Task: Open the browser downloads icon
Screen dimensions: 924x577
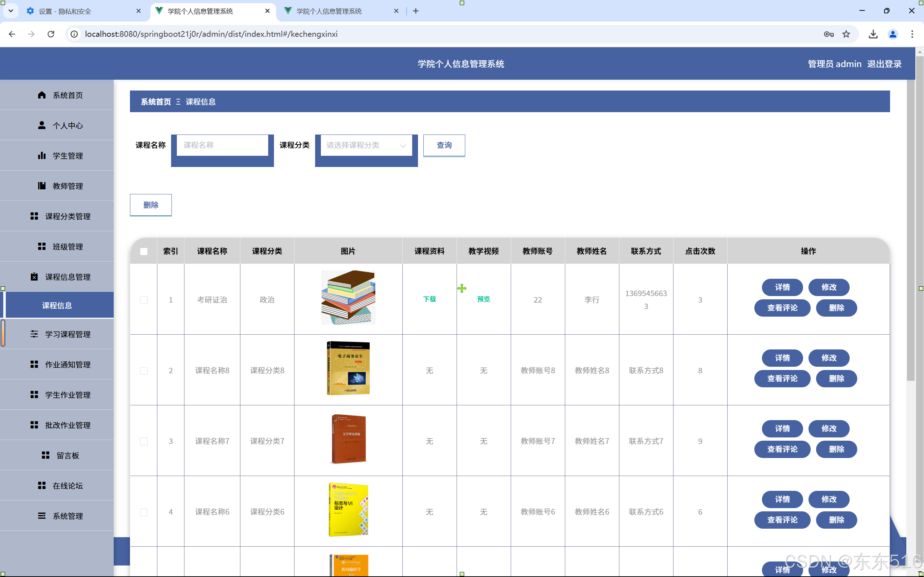Action: (873, 34)
